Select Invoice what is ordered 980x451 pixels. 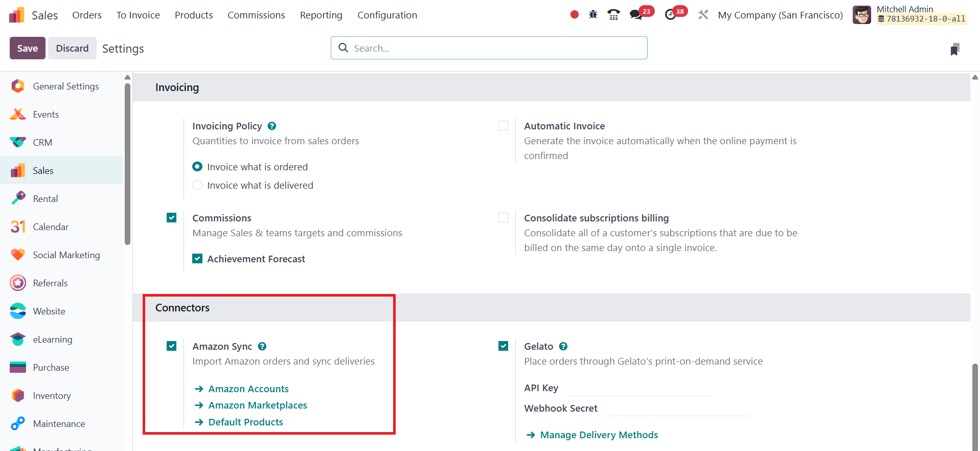[x=197, y=167]
